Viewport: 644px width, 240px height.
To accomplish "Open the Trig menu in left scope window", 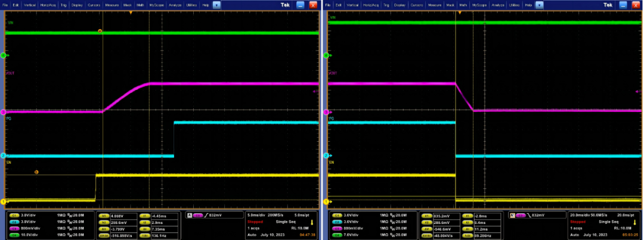I will tap(63, 5).
